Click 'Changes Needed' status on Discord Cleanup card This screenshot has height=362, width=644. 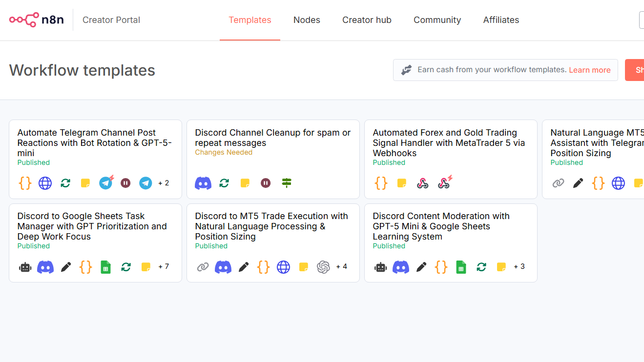click(224, 153)
